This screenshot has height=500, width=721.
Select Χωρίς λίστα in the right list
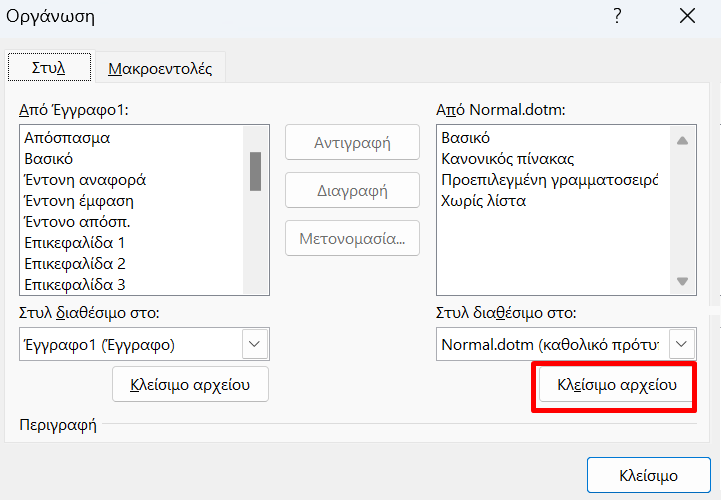pyautogui.click(x=483, y=201)
